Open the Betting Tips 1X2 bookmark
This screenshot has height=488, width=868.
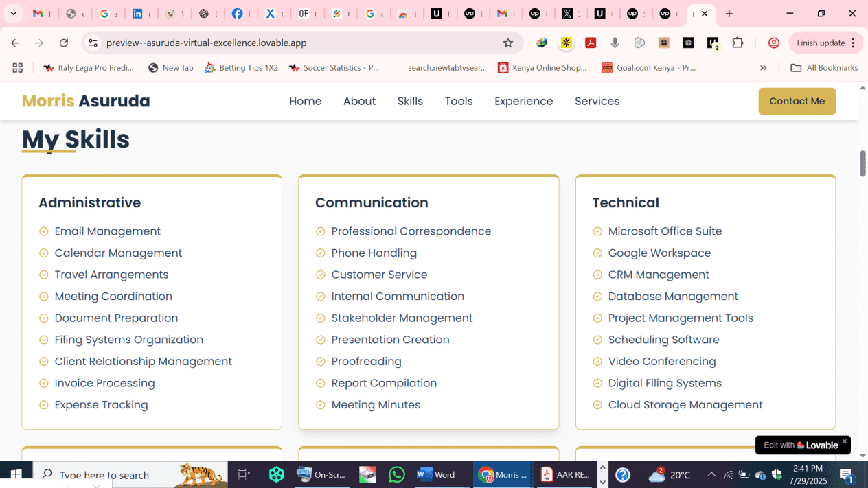click(x=241, y=67)
